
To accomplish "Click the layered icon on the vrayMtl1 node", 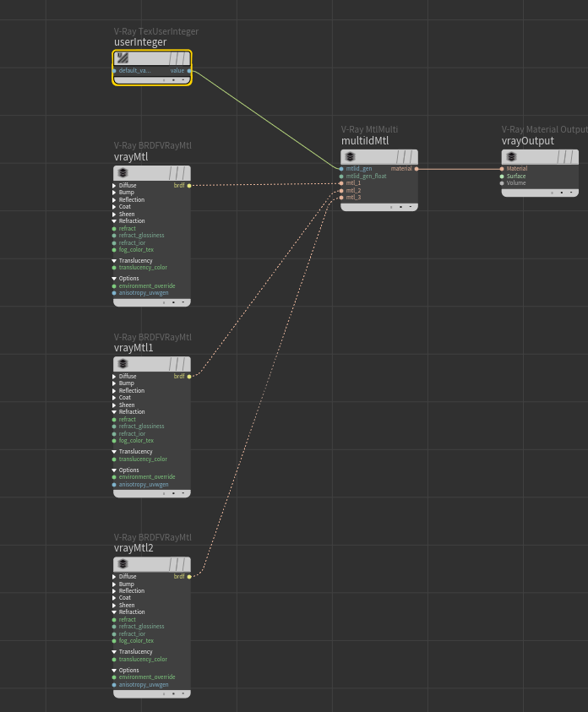I will point(122,364).
